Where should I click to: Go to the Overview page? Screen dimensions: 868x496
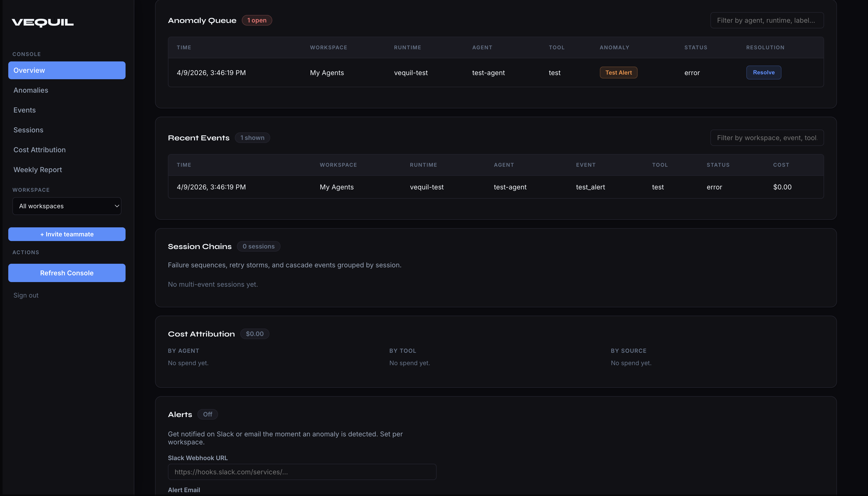(67, 70)
